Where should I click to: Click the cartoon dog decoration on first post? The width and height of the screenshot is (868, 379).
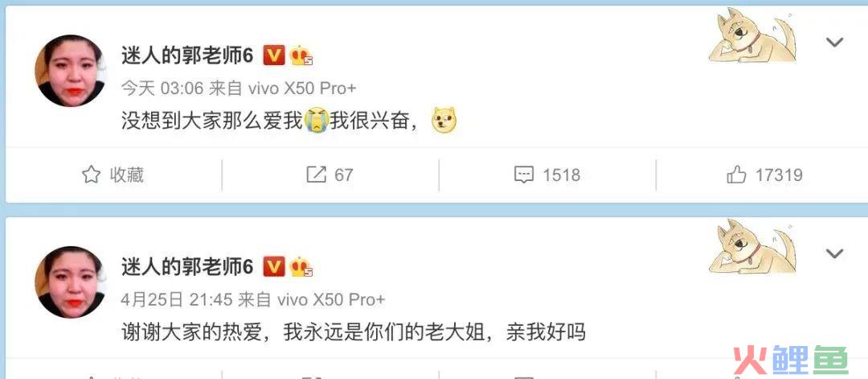tap(752, 35)
